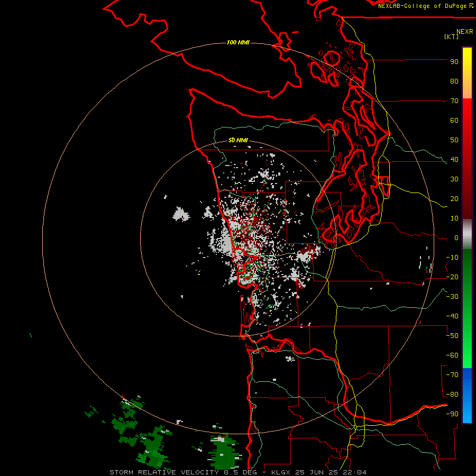476x476 pixels.
Task: Click the 50 value on the velocity scale
Action: 454,140
